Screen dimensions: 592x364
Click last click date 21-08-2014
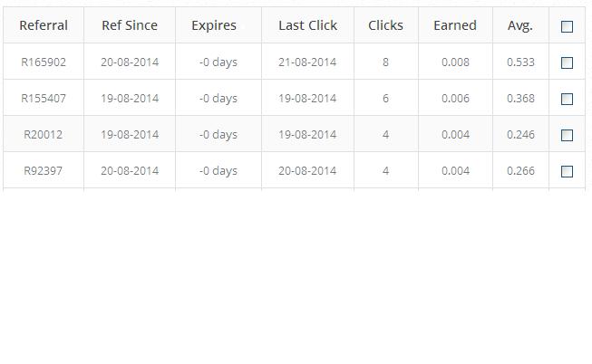[307, 62]
